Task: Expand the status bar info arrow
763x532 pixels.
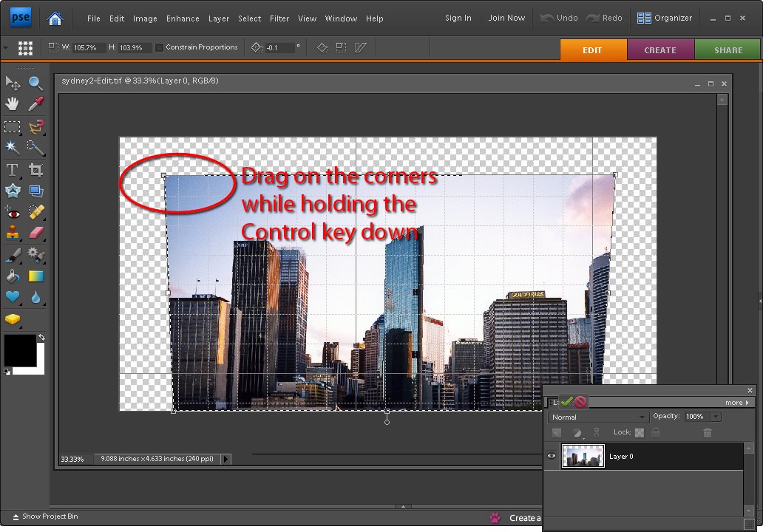Action: [x=225, y=459]
